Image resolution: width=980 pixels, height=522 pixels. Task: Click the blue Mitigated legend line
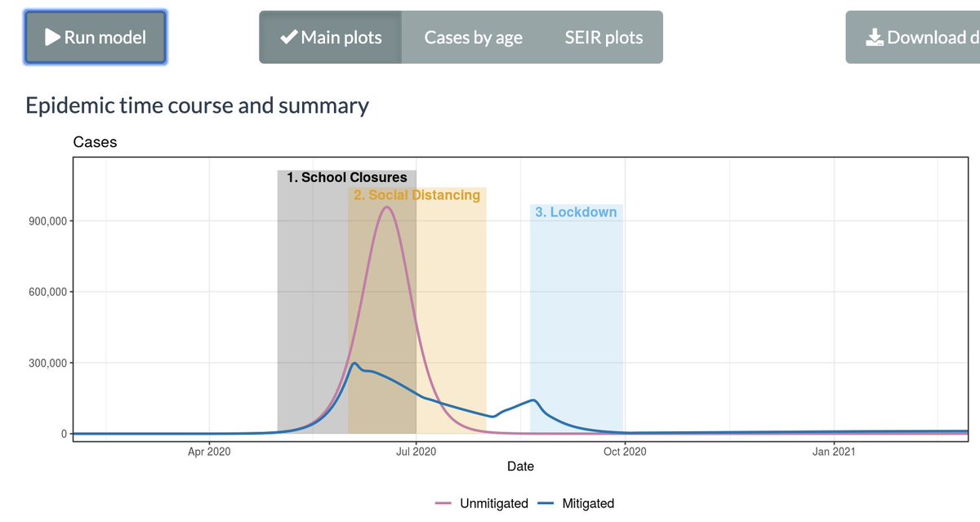(x=546, y=503)
